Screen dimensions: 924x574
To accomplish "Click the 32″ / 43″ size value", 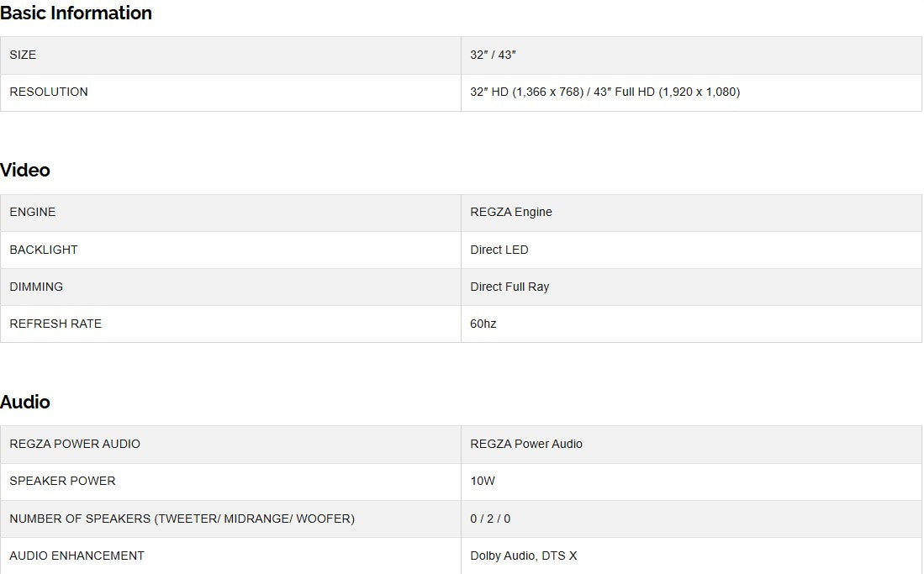I will 493,55.
